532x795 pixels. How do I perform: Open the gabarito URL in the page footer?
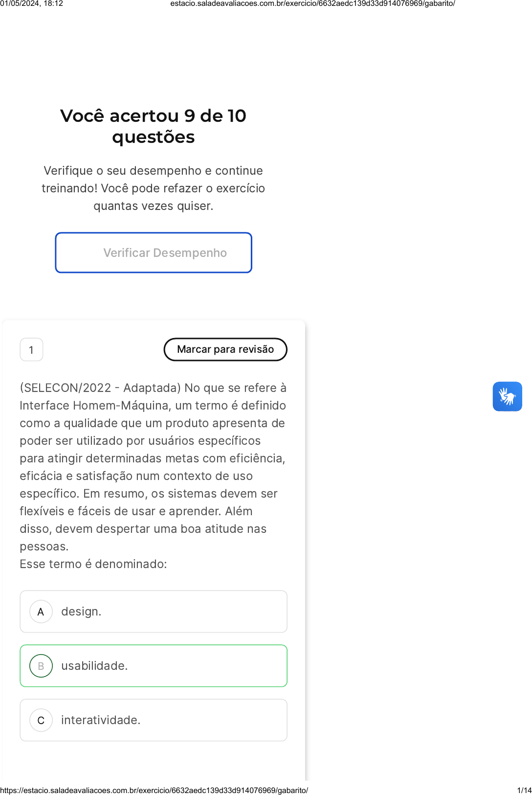[x=154, y=790]
